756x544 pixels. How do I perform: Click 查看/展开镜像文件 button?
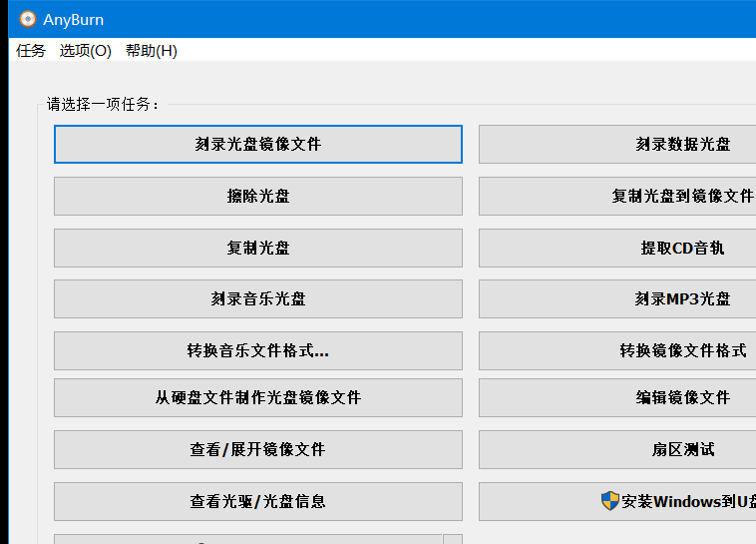(x=258, y=450)
